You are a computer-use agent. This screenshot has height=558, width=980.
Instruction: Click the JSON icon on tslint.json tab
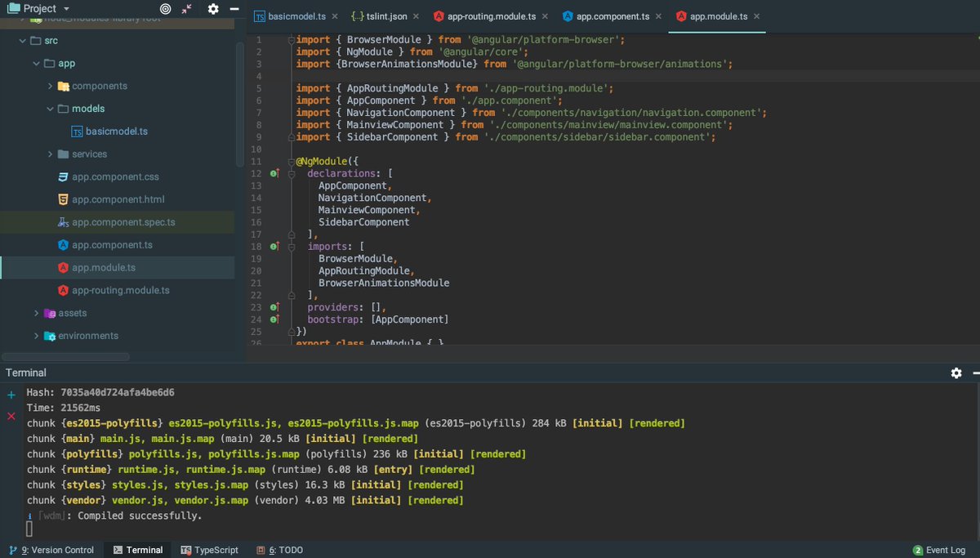click(358, 16)
